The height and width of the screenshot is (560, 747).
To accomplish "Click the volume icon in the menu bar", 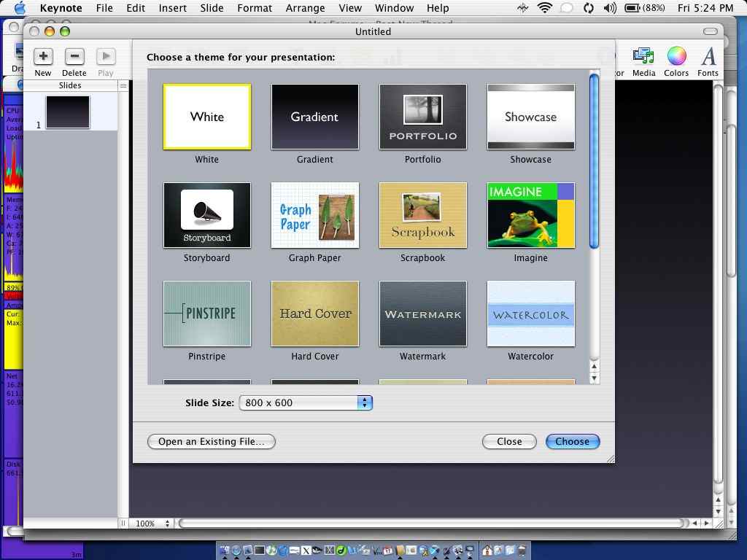I will (610, 7).
